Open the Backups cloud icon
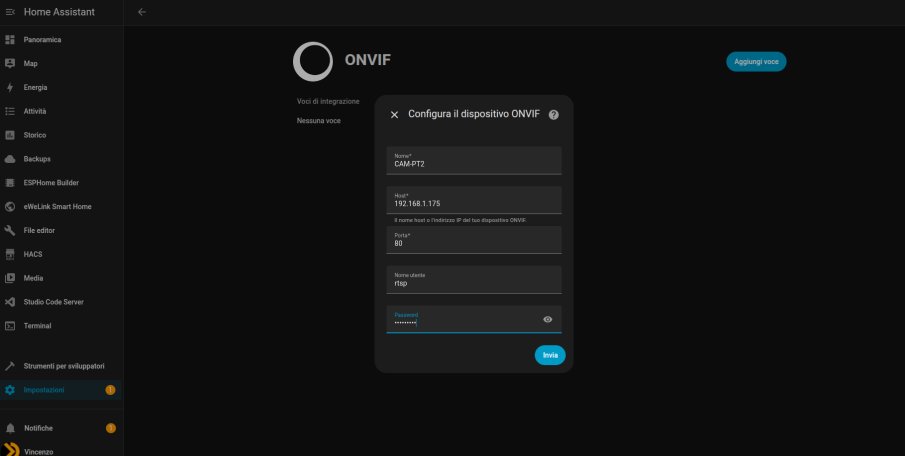Image resolution: width=905 pixels, height=456 pixels. click(10, 159)
